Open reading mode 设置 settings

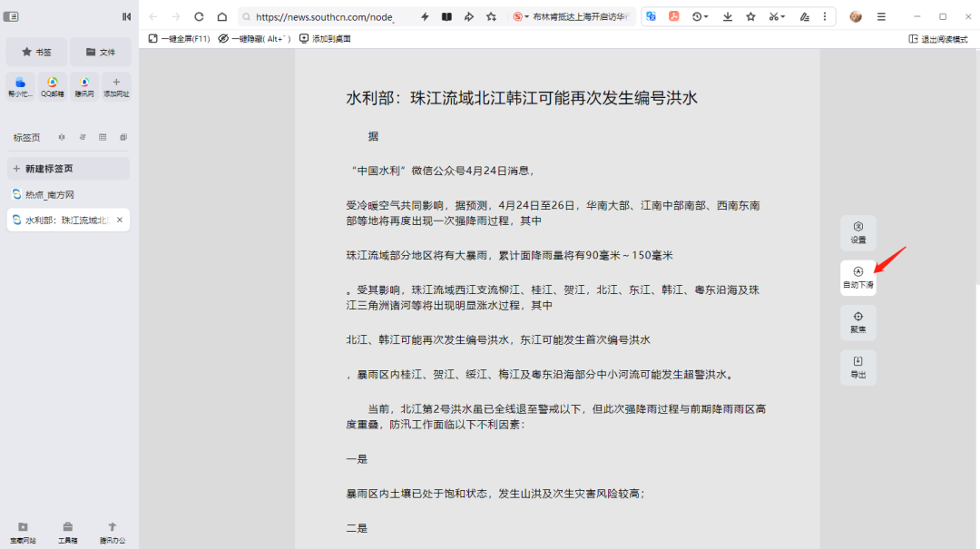pos(858,232)
